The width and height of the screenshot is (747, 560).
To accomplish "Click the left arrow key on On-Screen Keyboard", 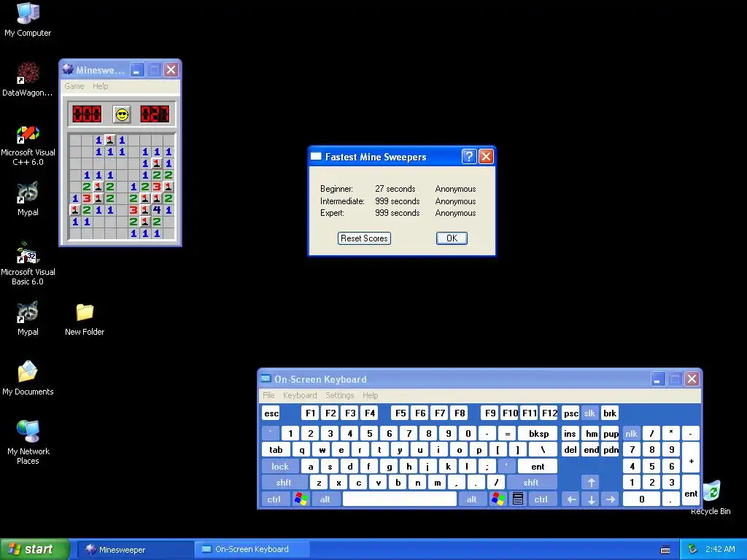I will (572, 499).
